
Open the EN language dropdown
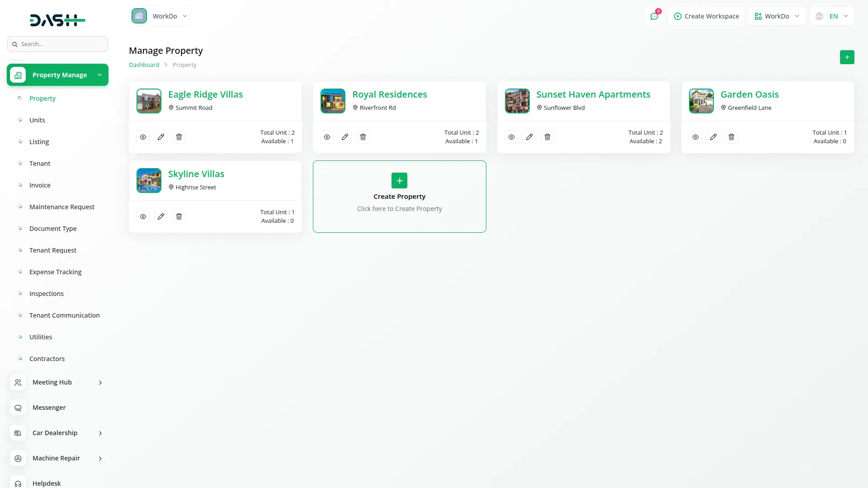click(832, 16)
